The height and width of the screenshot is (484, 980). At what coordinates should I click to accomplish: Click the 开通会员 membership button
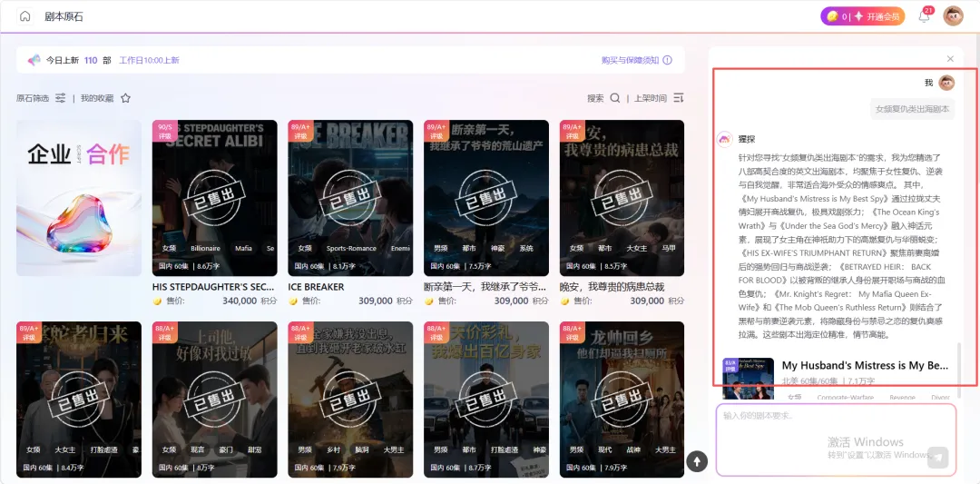click(x=883, y=17)
